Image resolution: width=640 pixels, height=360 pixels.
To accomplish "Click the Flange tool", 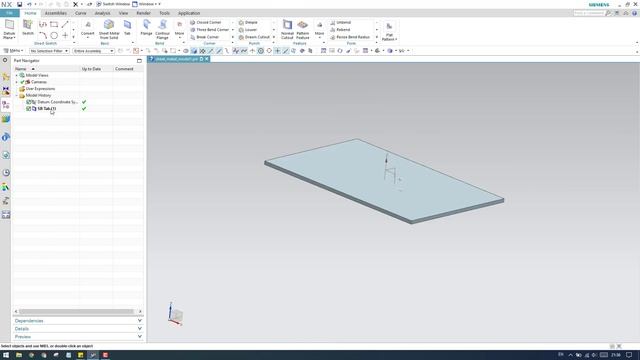I will tap(146, 27).
